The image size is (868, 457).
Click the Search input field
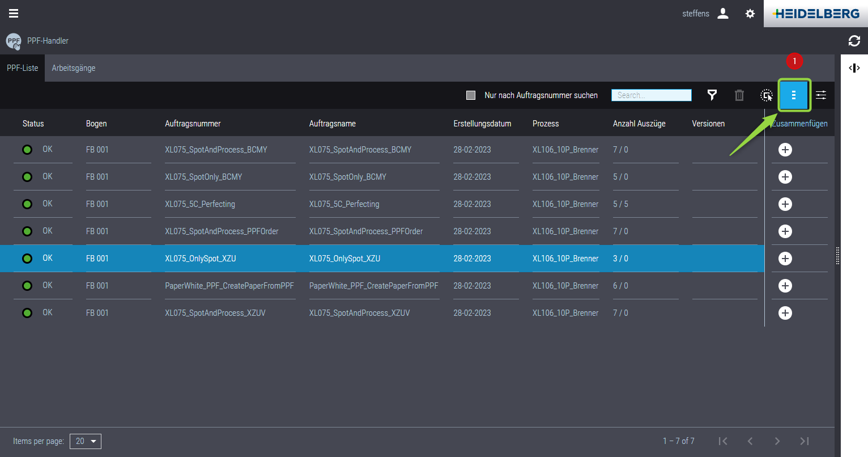(x=651, y=95)
